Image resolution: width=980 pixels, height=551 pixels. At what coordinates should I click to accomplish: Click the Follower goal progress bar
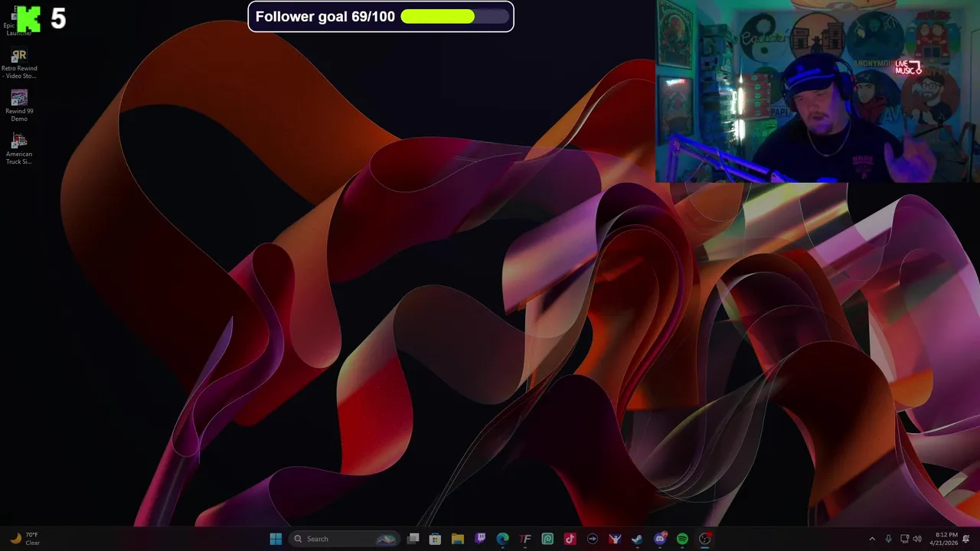[x=455, y=16]
